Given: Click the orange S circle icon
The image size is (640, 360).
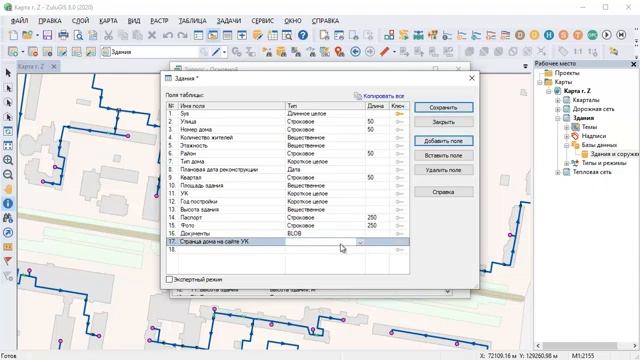Looking at the screenshot, I should pos(563,35).
